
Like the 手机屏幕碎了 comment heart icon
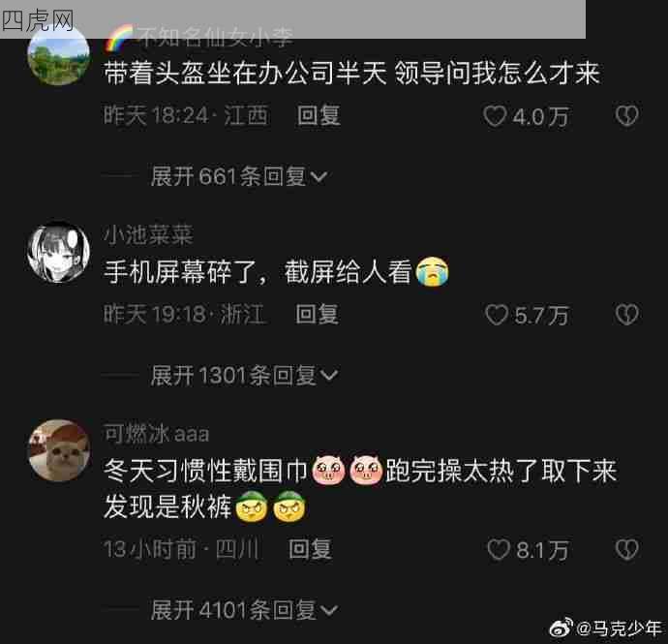tap(497, 315)
